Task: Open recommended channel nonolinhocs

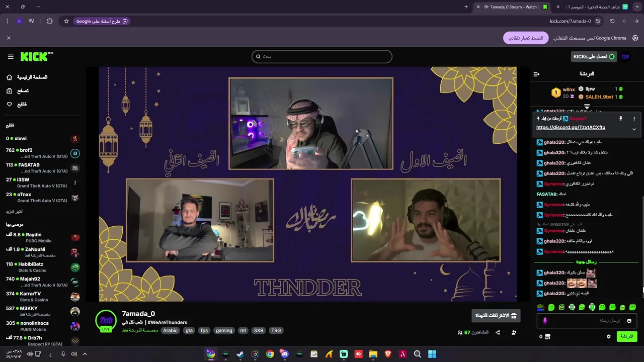Action: tap(43, 326)
